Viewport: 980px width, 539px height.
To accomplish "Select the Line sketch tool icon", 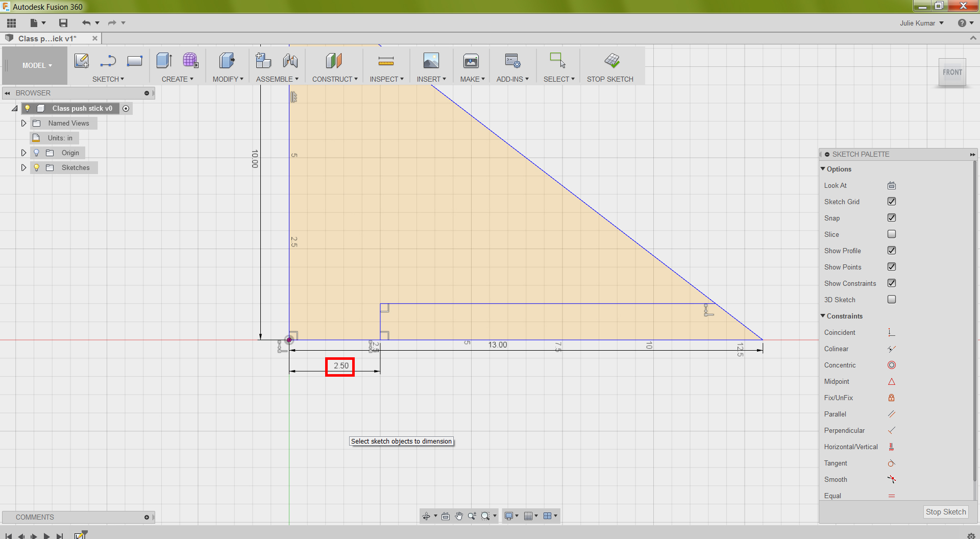I will pos(108,61).
